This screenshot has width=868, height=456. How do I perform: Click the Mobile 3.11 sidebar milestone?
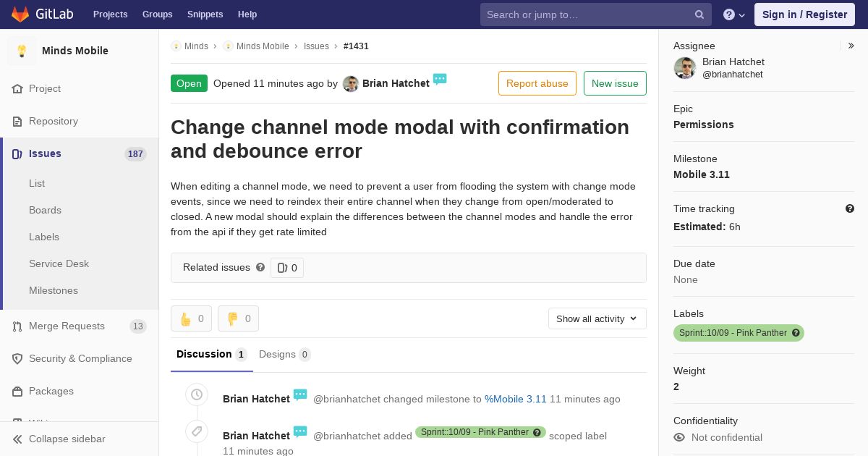[701, 174]
